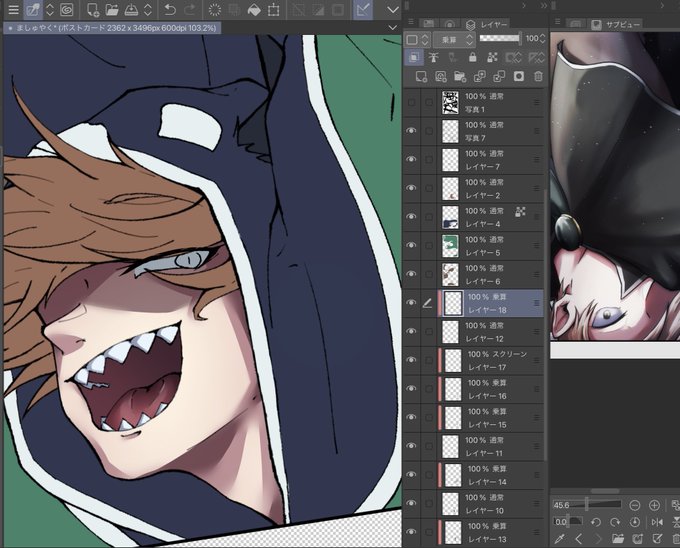Hide the 写真 7 layer
Screen dimensions: 680x548
[x=411, y=131]
